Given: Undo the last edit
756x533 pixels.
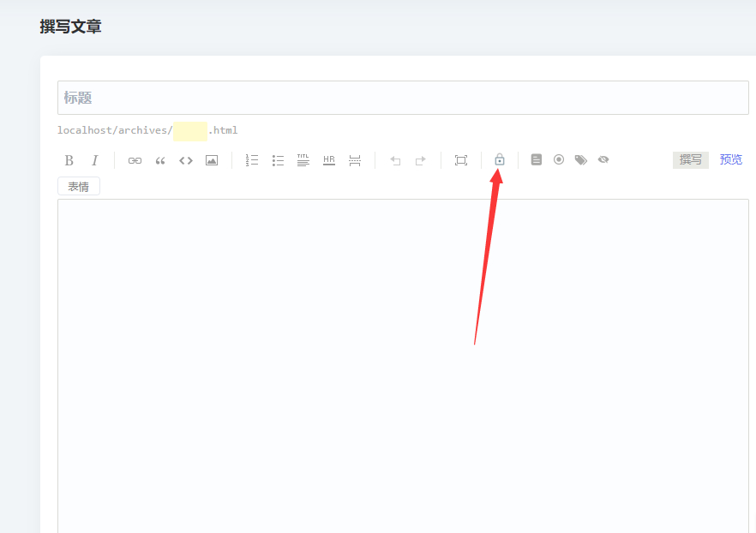Looking at the screenshot, I should coord(395,160).
